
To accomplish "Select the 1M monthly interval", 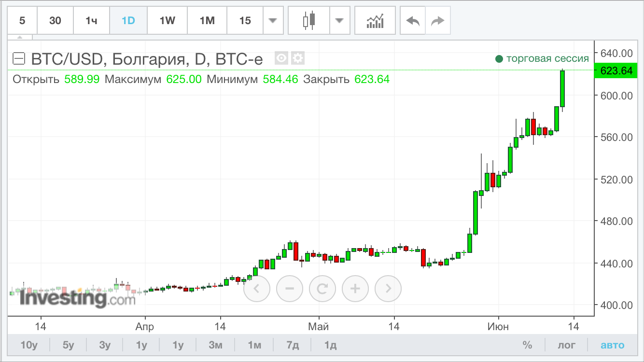I will [207, 20].
